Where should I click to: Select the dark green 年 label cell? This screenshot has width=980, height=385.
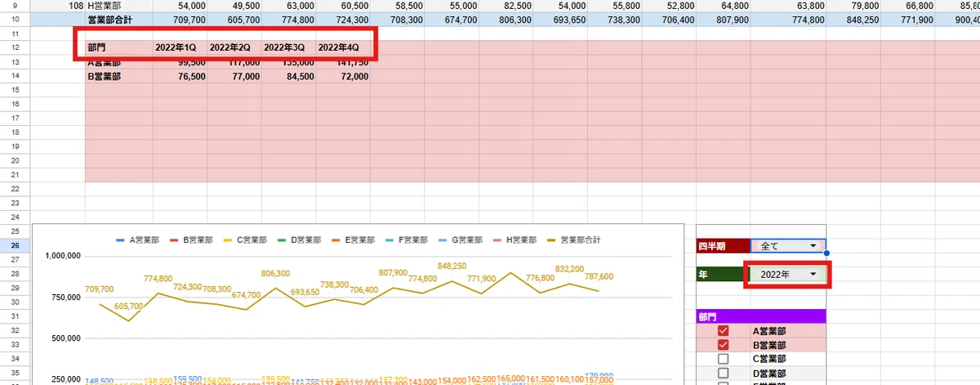click(723, 275)
